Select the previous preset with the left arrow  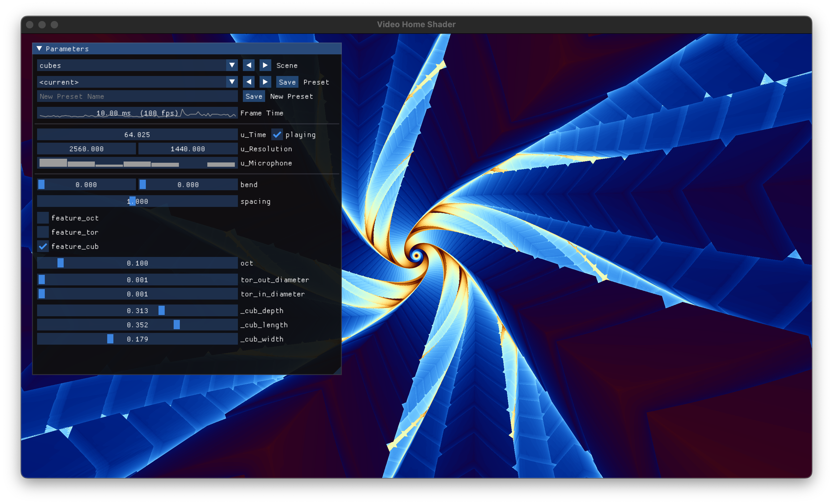pyautogui.click(x=248, y=82)
